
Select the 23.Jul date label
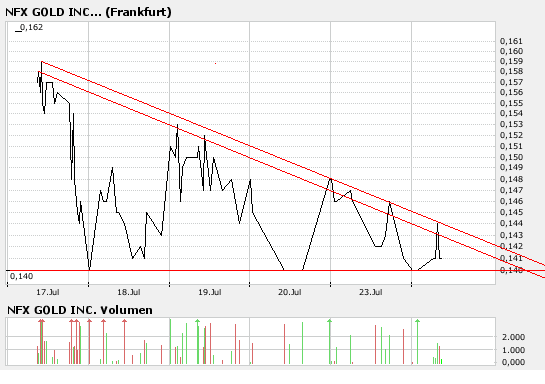371,292
